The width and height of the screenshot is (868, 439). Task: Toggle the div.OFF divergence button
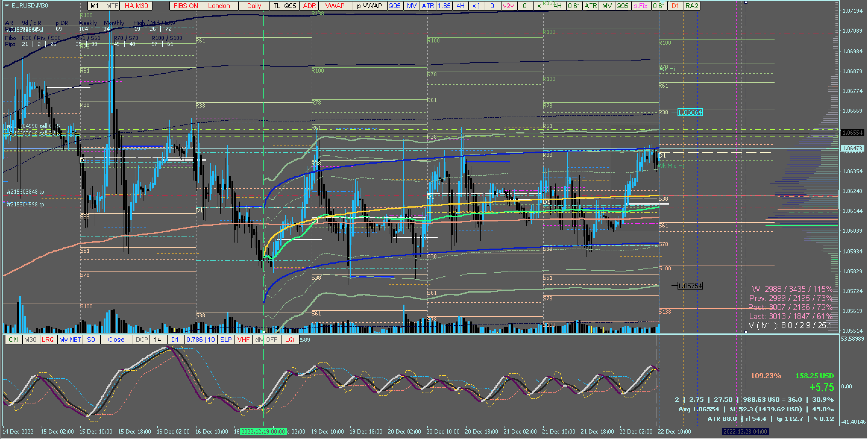pyautogui.click(x=266, y=340)
